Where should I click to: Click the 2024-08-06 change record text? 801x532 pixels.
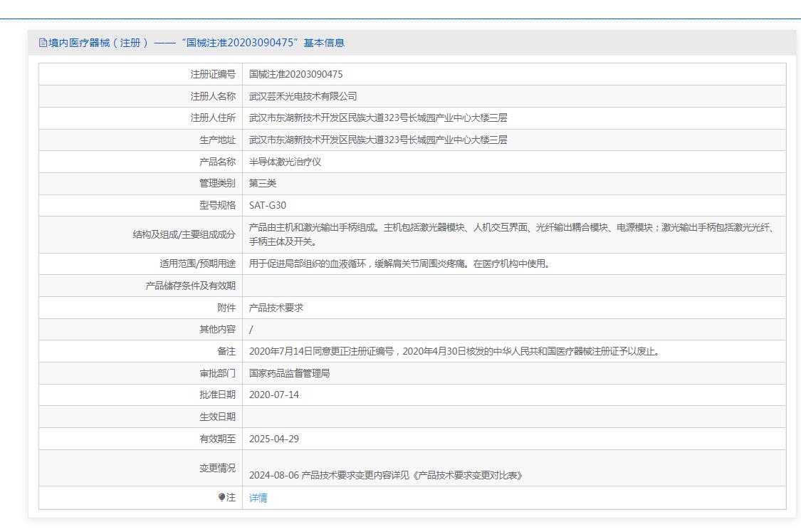point(385,475)
